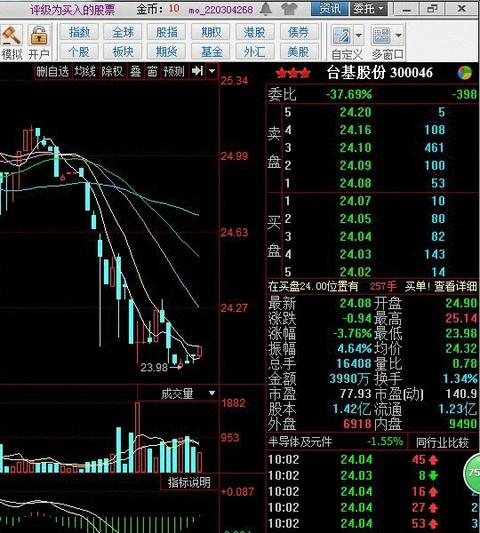Click the 自定义 layout icon

[342, 35]
